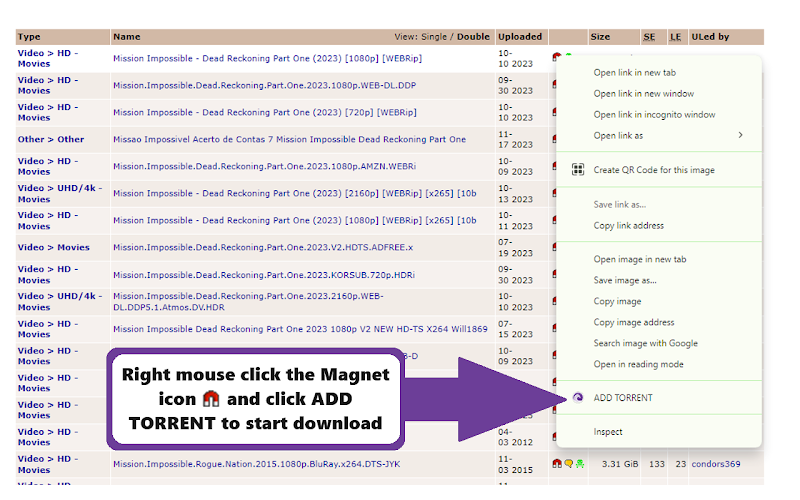Click the 3.31 GiB size value

(619, 464)
